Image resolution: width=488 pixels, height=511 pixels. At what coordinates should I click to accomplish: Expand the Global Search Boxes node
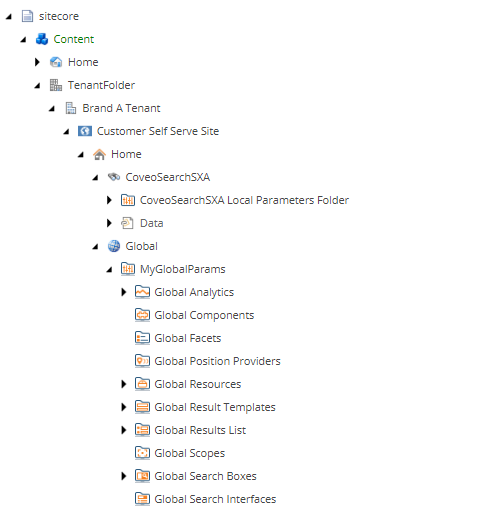coord(123,476)
